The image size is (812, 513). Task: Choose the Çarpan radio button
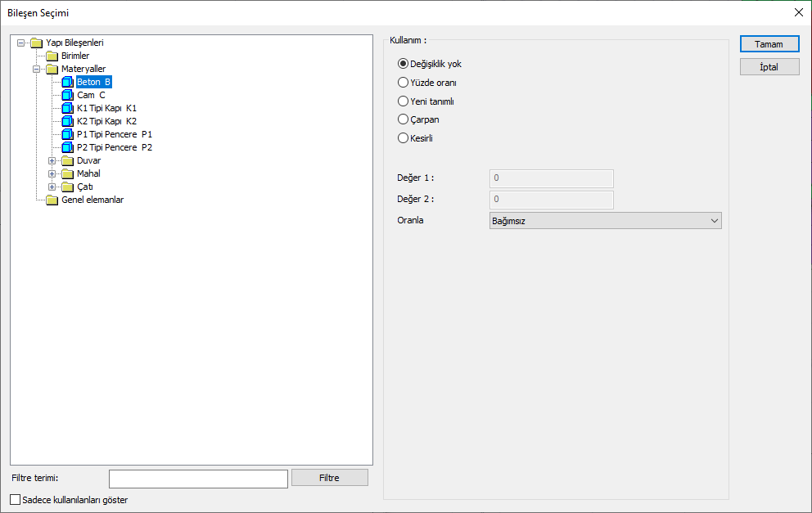point(403,119)
